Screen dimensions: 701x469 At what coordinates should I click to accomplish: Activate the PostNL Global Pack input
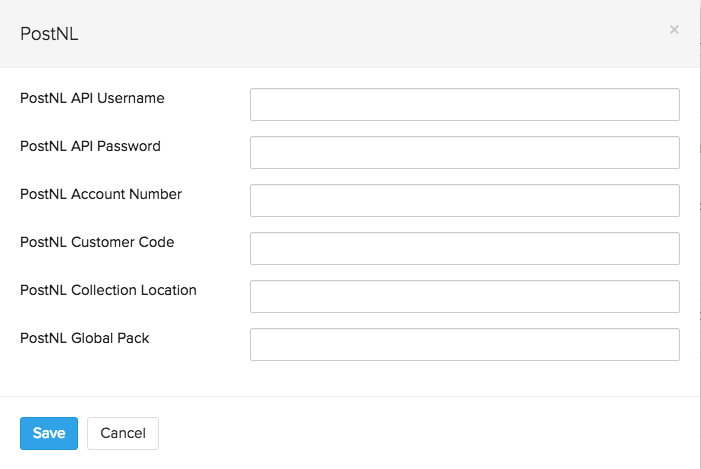coord(464,344)
